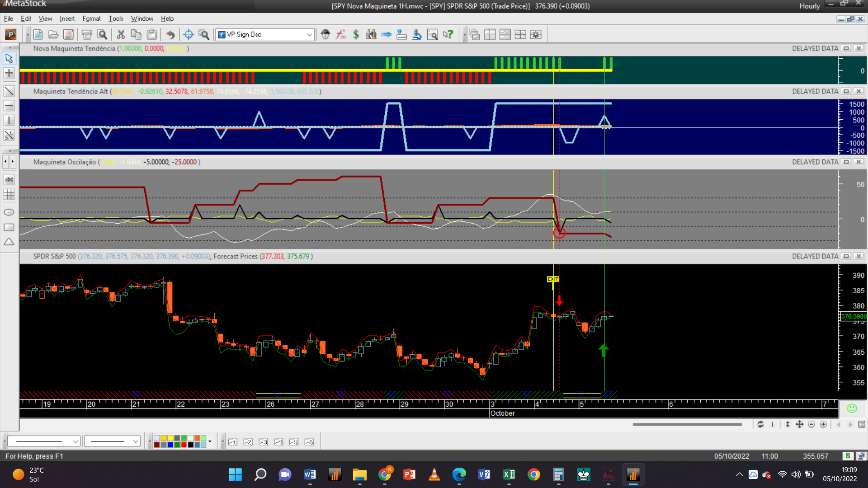This screenshot has width=868, height=488.
Task: Click the Indicator Builder f(x) icon
Action: (x=341, y=34)
